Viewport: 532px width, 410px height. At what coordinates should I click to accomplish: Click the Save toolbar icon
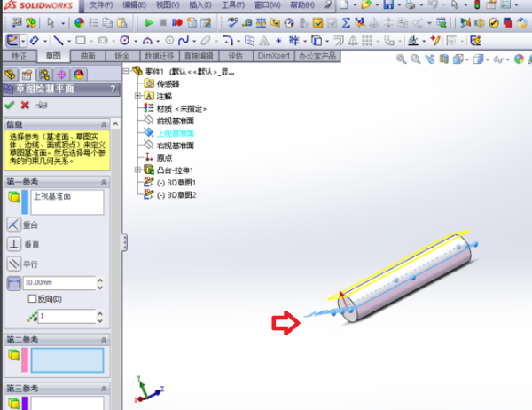point(388,4)
